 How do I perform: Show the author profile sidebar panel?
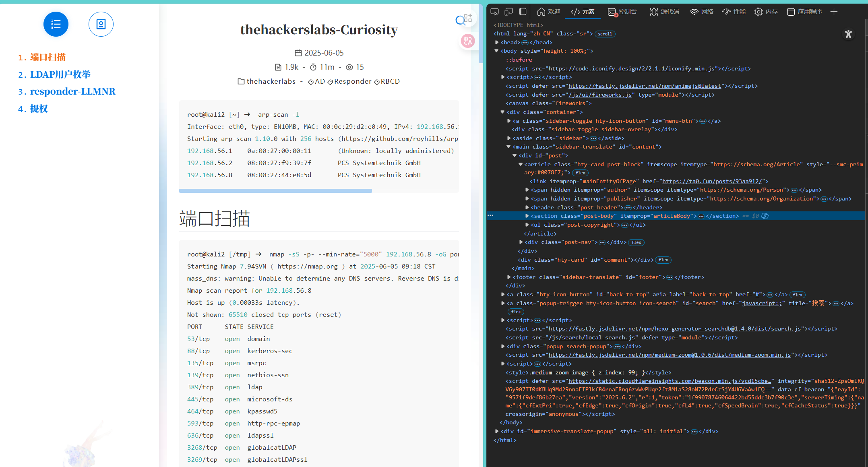point(101,24)
